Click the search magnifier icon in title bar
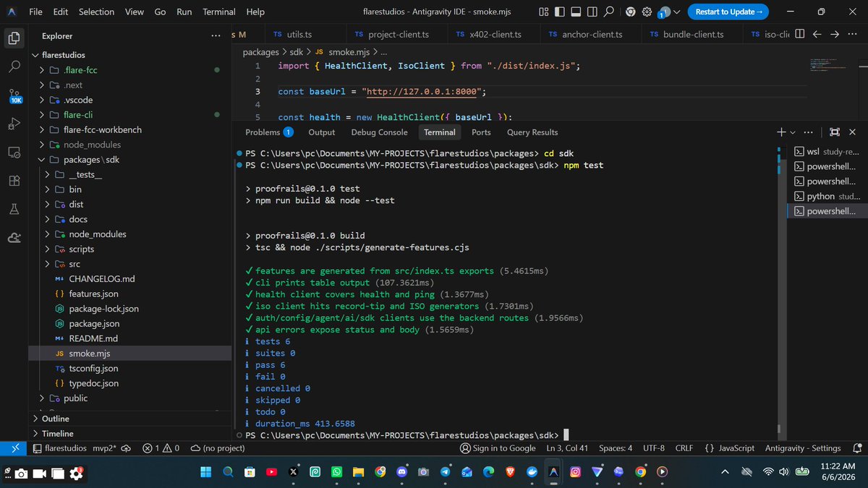 (609, 12)
